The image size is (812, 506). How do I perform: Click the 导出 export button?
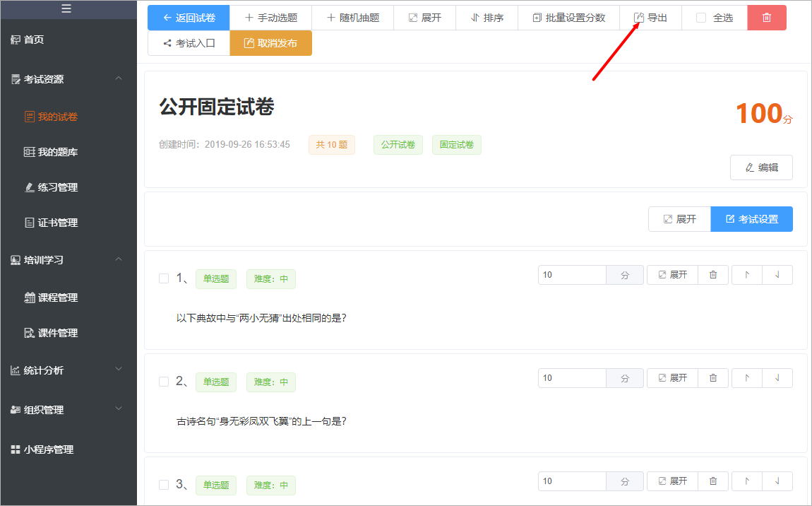[x=650, y=18]
